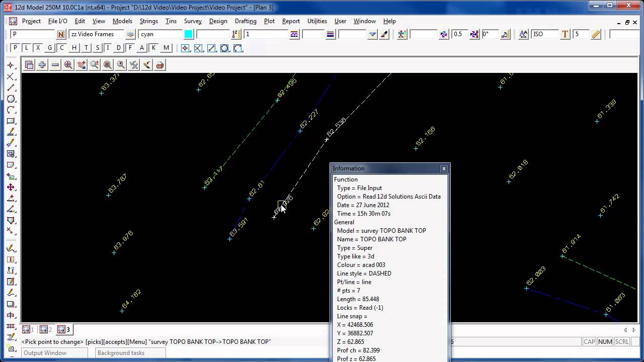Open the Survey menu

click(193, 21)
